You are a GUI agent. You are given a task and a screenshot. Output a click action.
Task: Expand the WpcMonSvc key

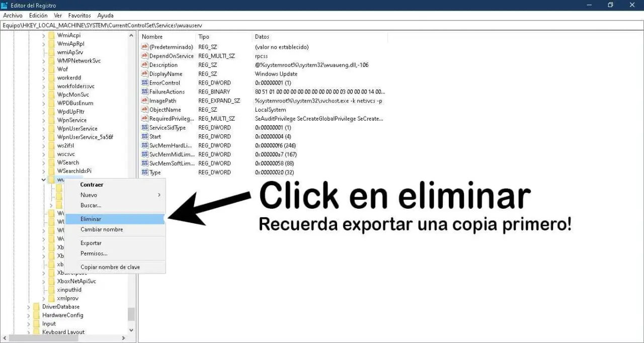pyautogui.click(x=44, y=95)
